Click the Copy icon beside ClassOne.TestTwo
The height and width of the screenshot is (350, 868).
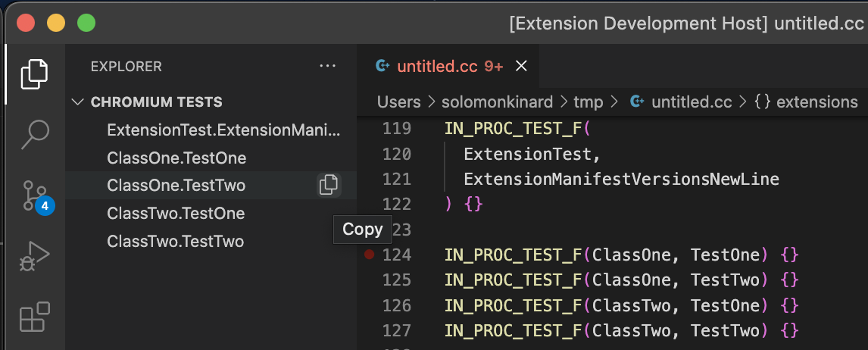coord(328,185)
